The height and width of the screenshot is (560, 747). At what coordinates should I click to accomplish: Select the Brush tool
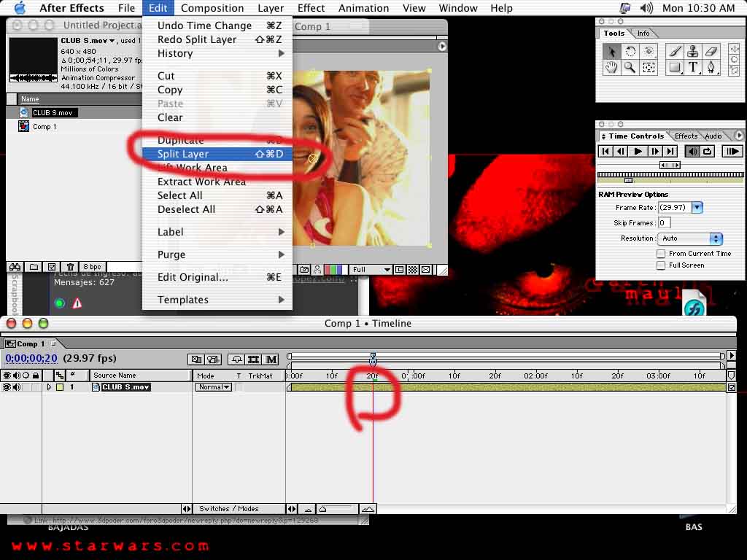click(675, 52)
